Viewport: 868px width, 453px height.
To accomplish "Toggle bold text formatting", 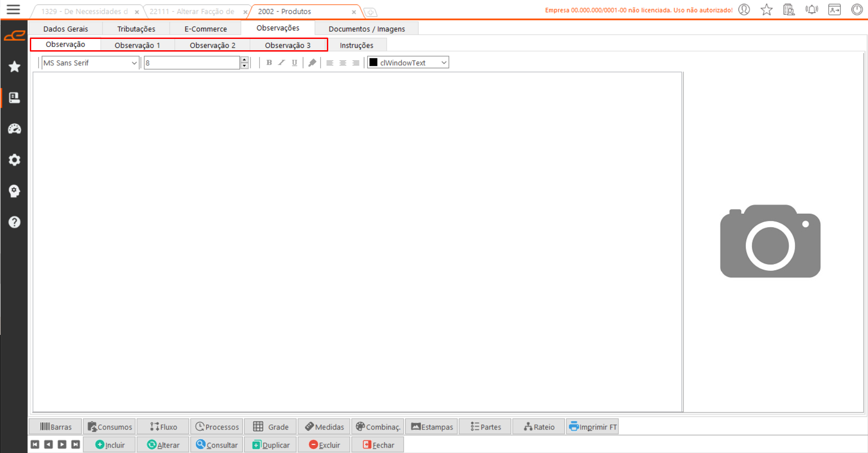I will pos(269,63).
